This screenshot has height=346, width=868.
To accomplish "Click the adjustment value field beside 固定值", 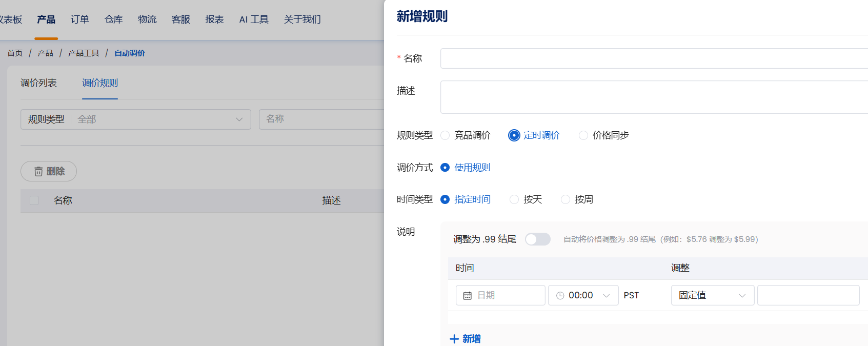I will pos(808,295).
